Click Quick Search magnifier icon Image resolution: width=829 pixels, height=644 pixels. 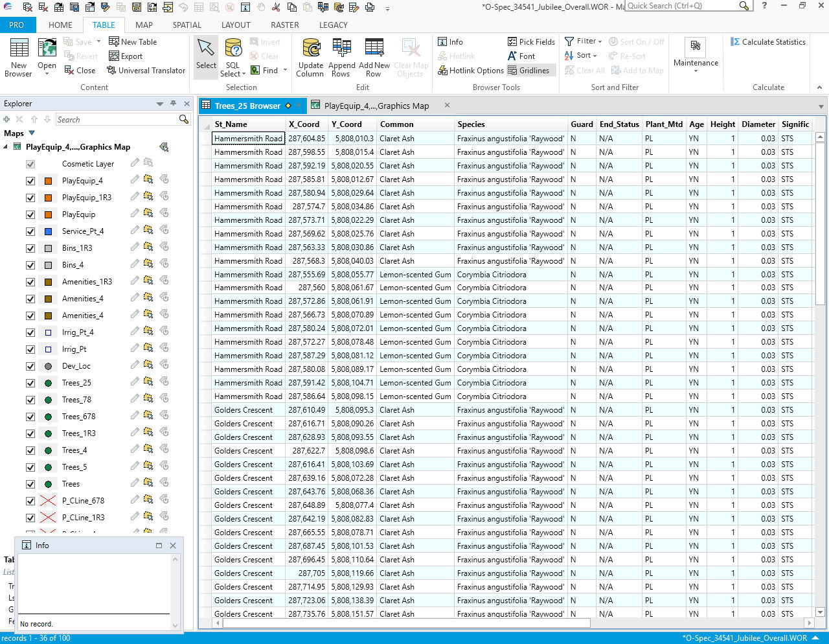[x=744, y=6]
